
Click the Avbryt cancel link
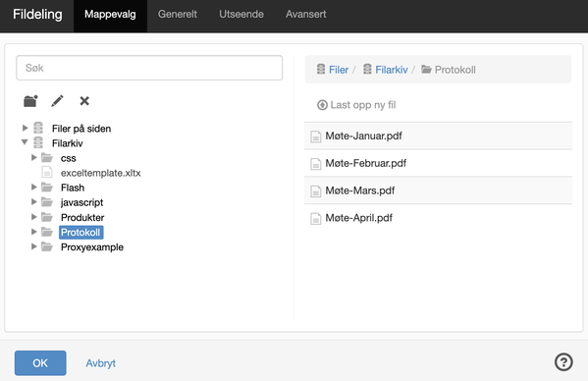click(100, 363)
